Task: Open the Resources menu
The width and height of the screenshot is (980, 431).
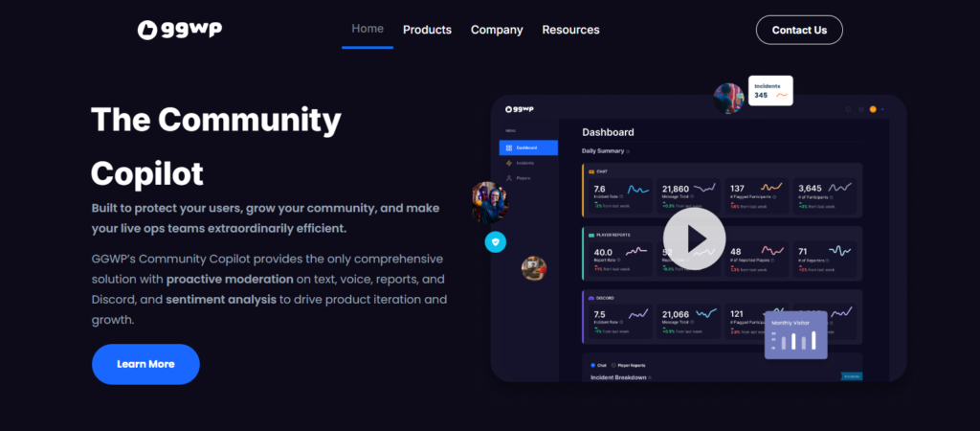Action: (x=570, y=30)
